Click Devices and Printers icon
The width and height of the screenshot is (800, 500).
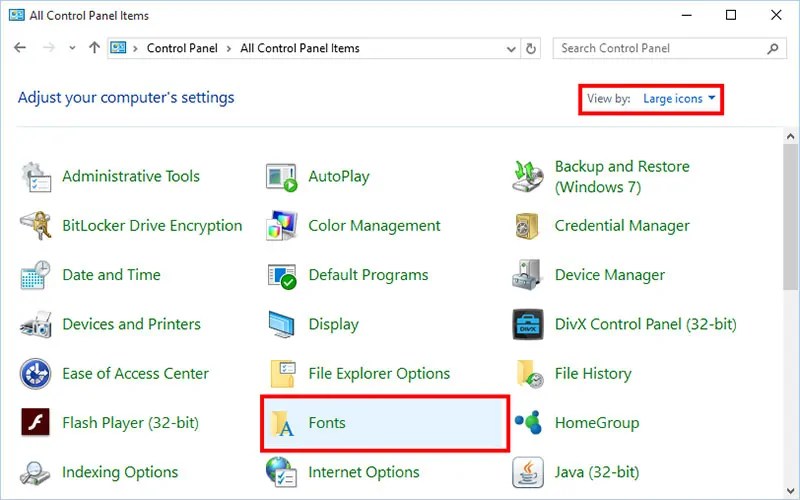tap(36, 324)
